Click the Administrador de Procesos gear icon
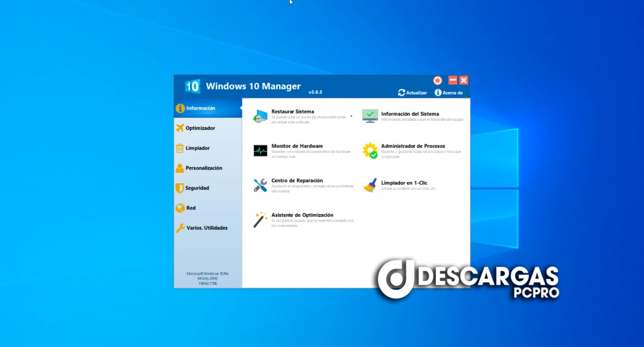Image resolution: width=644 pixels, height=347 pixels. click(370, 151)
